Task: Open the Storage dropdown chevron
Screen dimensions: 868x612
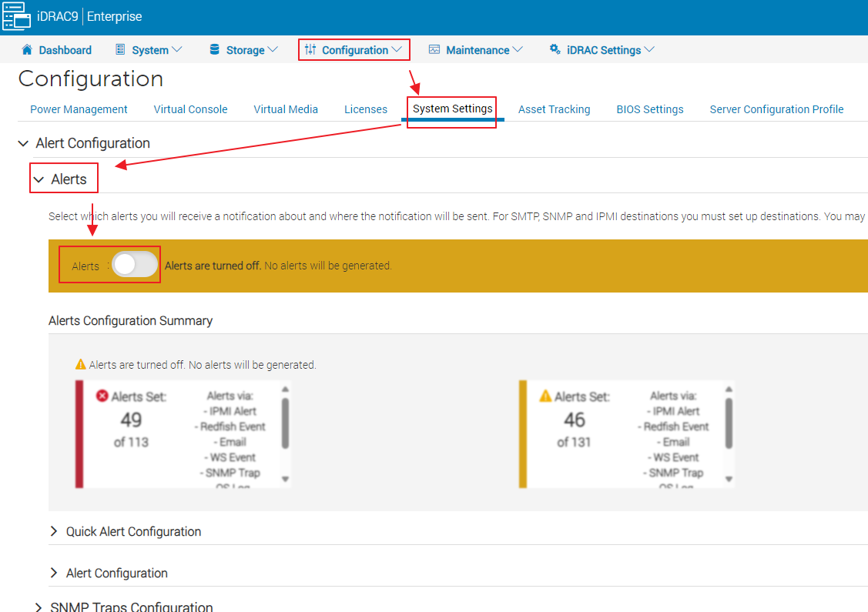Action: (x=273, y=49)
